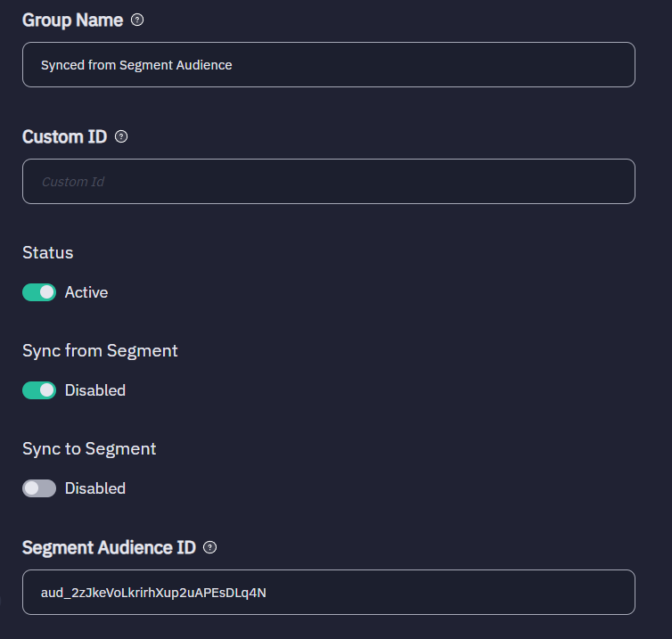Click the 'Sync to Segment' section label
672x639 pixels.
click(x=89, y=448)
